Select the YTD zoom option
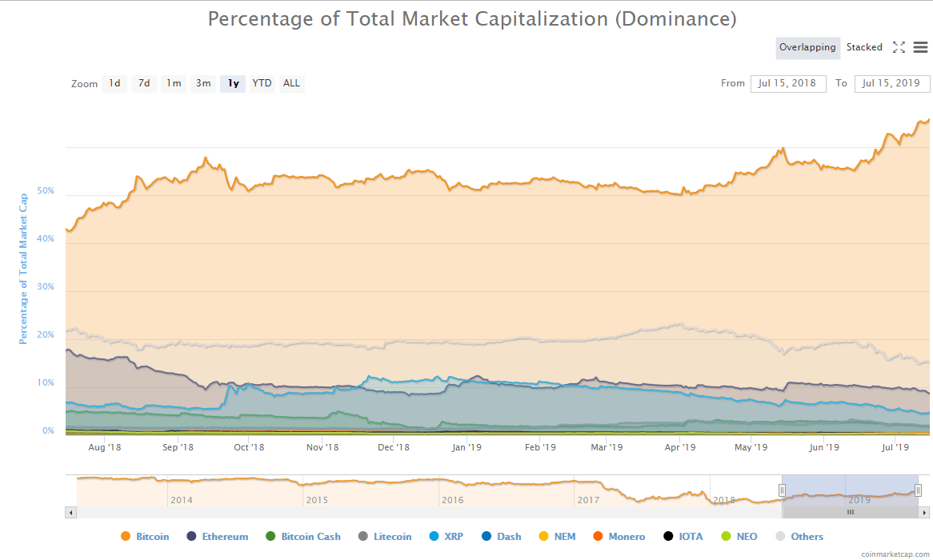Image resolution: width=933 pixels, height=560 pixels. tap(262, 83)
